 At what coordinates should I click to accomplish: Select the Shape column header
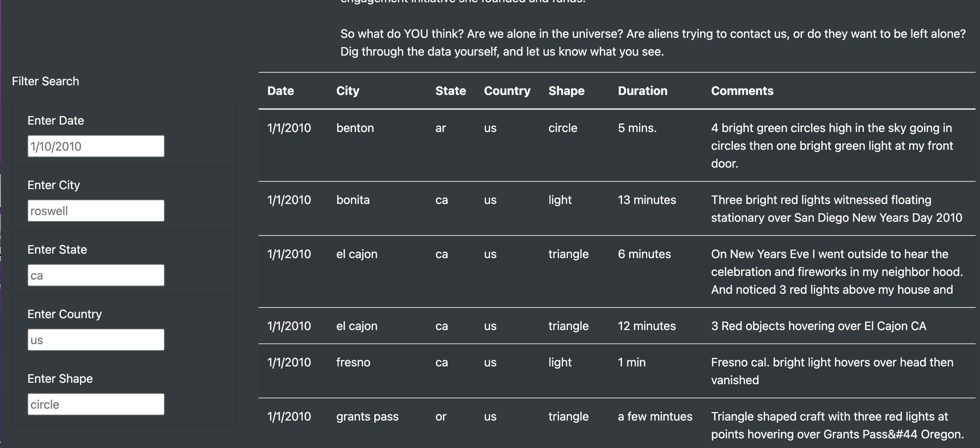pos(566,91)
